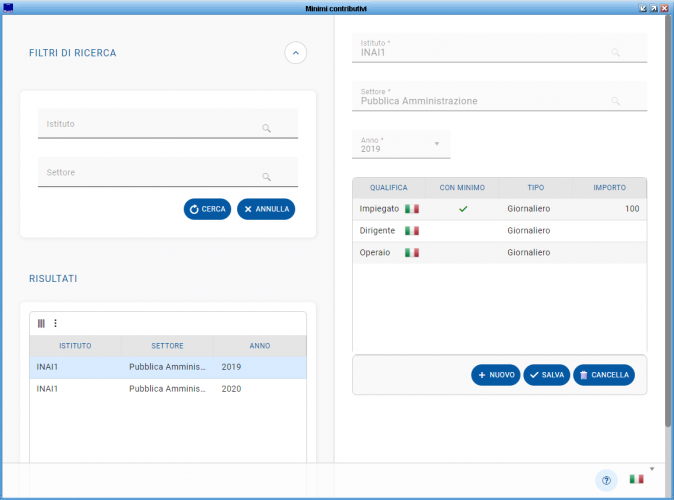
Task: Open help via the question mark icon
Action: 606,480
